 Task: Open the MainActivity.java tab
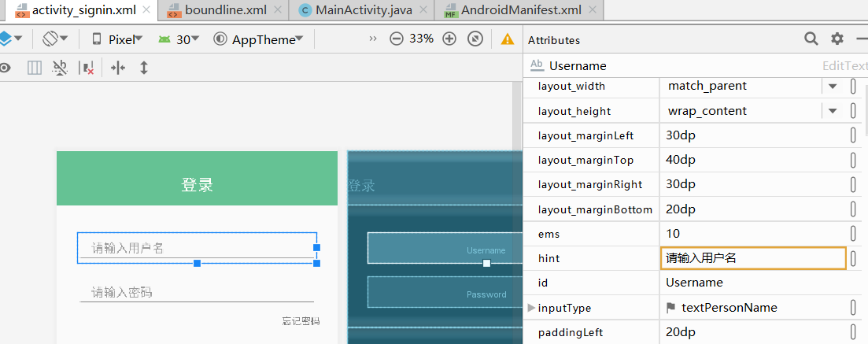click(x=356, y=10)
